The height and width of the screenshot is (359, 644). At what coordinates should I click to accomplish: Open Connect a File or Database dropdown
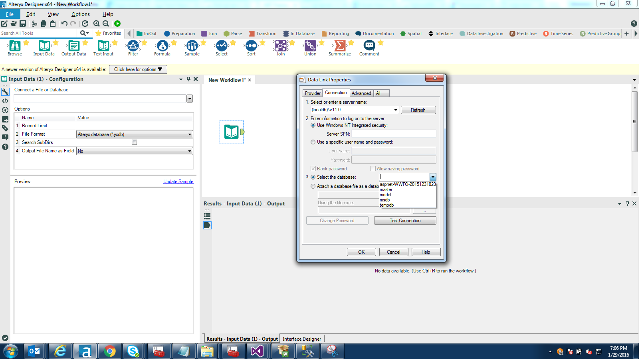(x=190, y=99)
